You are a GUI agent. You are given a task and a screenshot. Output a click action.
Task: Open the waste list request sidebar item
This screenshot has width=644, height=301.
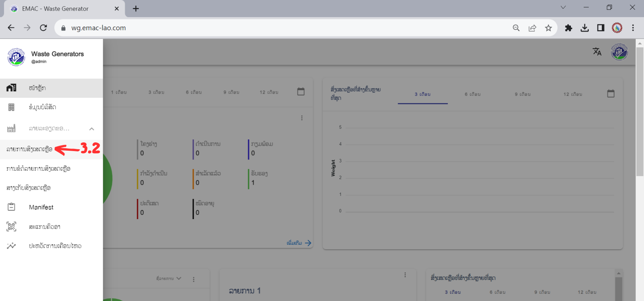coord(39,169)
